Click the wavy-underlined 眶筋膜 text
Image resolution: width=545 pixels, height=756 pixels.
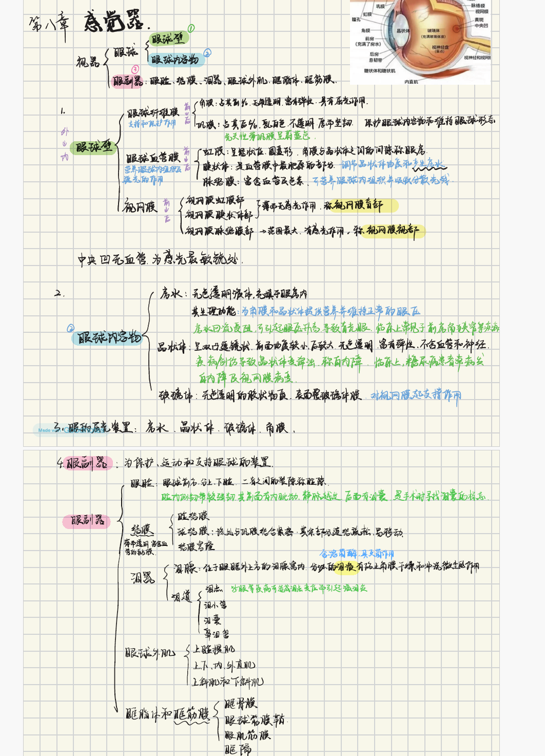[x=191, y=714]
